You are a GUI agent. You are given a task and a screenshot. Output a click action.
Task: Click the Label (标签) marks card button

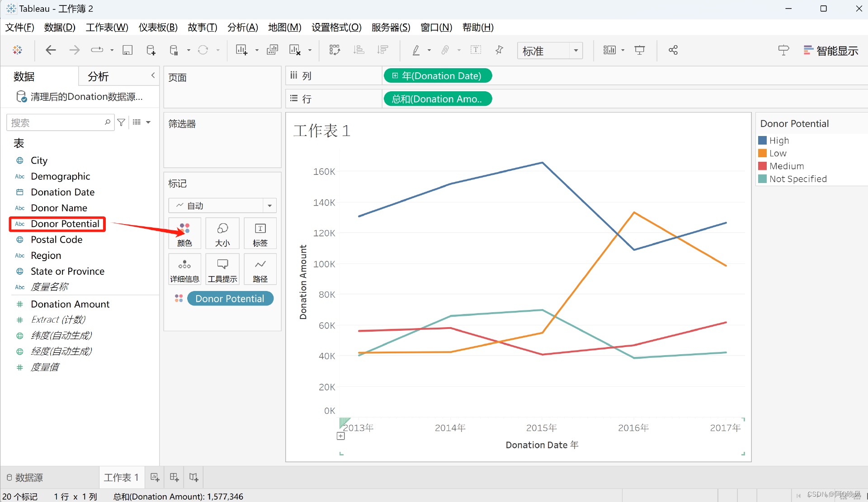pos(260,234)
